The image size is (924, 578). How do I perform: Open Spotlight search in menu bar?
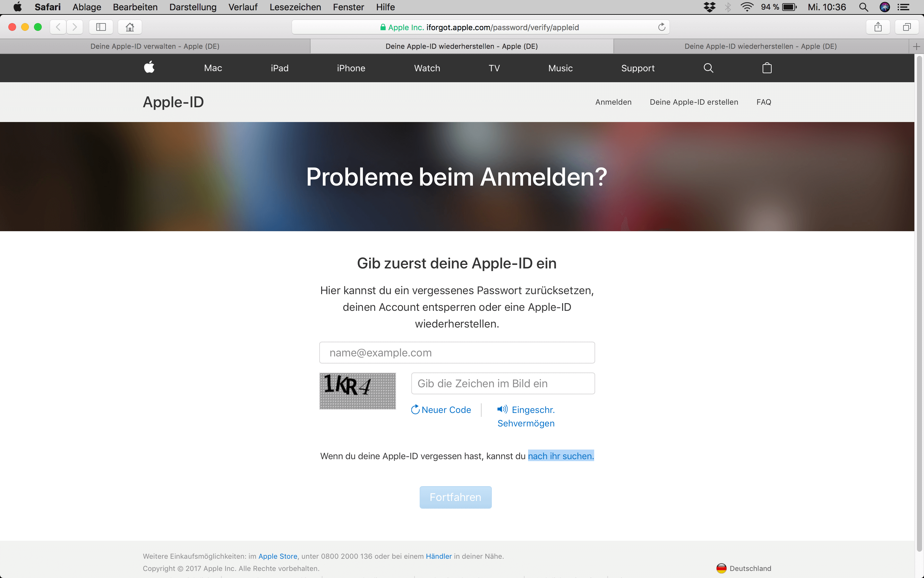click(x=863, y=7)
